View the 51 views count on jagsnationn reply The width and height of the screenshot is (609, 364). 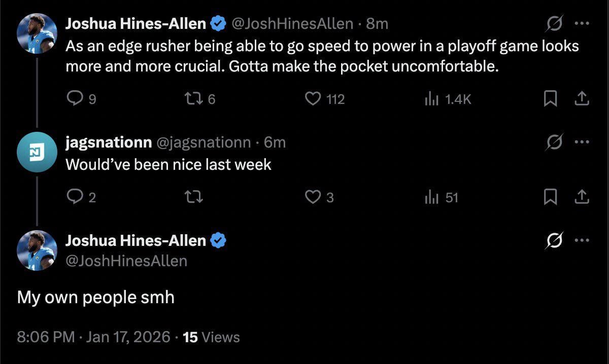click(x=441, y=197)
